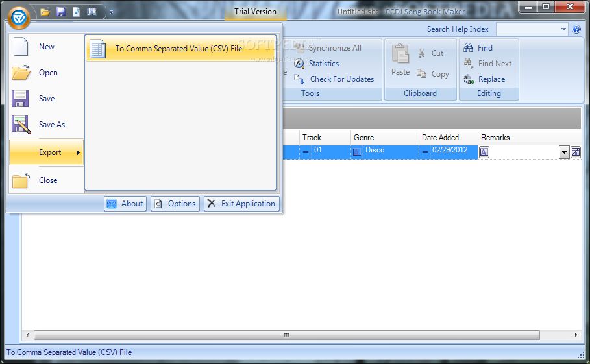Save icon in quick access toolbar
Image resolution: width=590 pixels, height=364 pixels.
pos(61,12)
